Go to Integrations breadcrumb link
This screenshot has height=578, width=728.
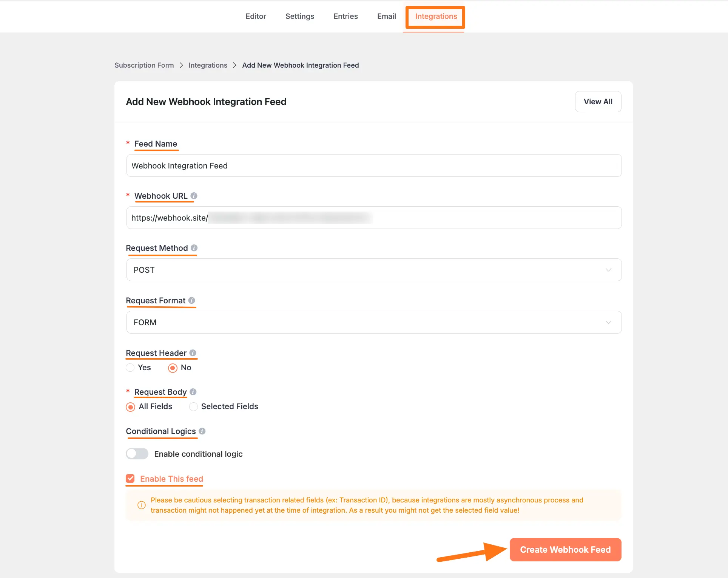(208, 65)
